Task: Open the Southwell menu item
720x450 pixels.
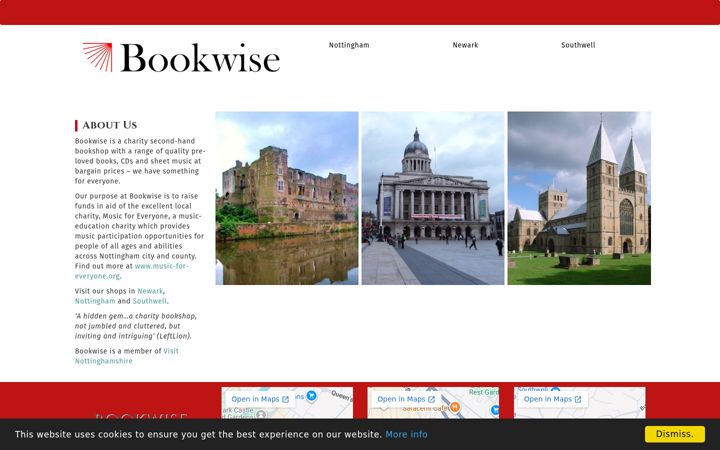Action: pyautogui.click(x=578, y=45)
